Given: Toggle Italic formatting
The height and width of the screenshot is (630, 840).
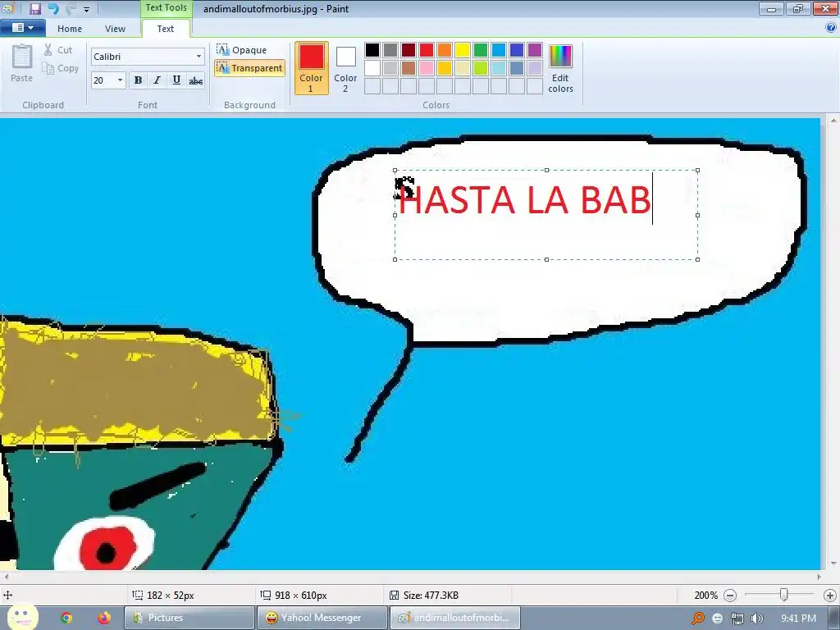Looking at the screenshot, I should pyautogui.click(x=157, y=80).
